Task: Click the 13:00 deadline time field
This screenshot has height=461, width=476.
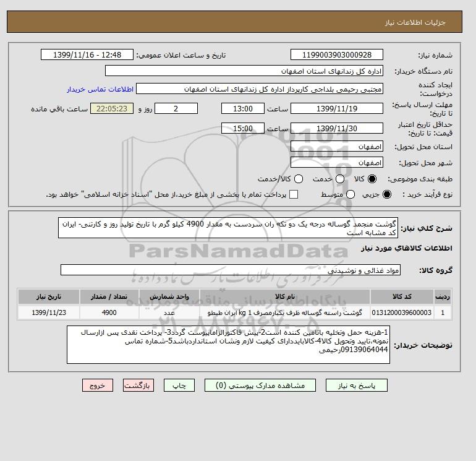Action: (x=243, y=108)
